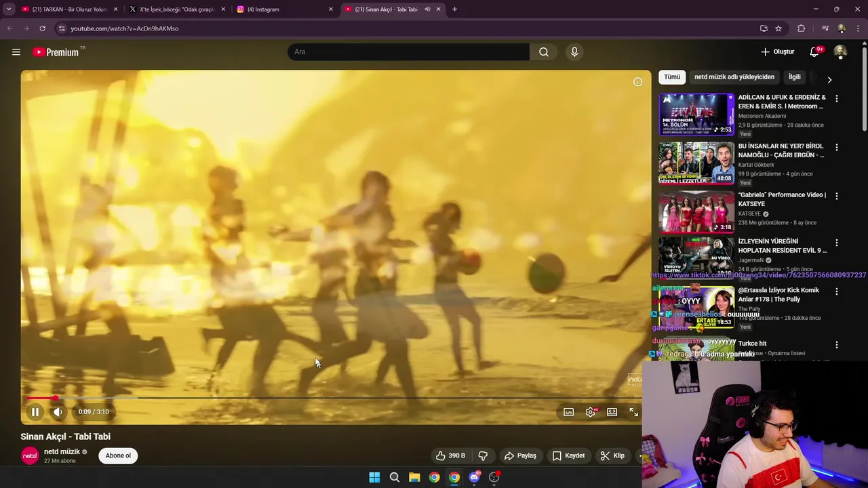Click the youtube.com address bar URL

tap(125, 28)
